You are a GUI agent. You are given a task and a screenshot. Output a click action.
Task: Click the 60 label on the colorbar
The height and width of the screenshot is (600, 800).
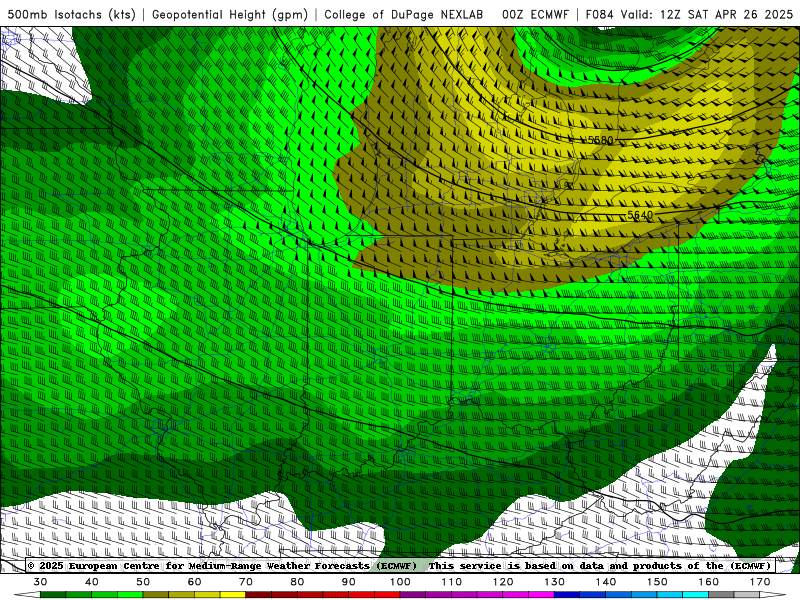click(194, 582)
